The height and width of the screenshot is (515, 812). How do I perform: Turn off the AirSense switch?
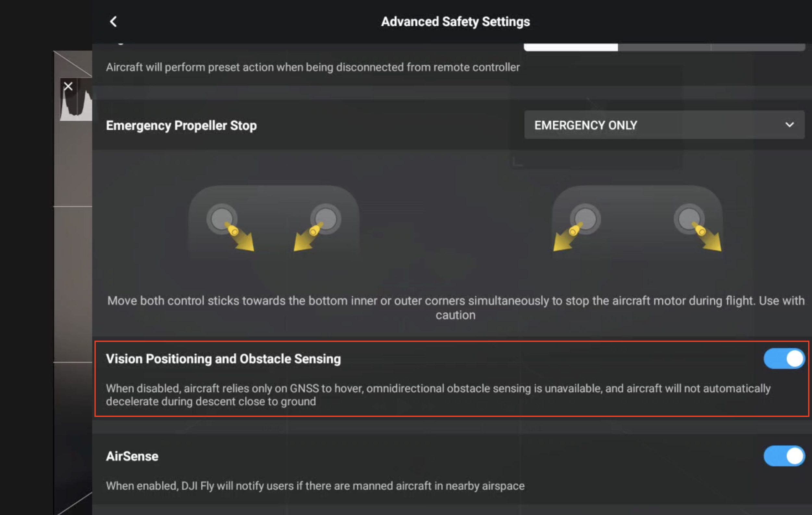pyautogui.click(x=784, y=456)
